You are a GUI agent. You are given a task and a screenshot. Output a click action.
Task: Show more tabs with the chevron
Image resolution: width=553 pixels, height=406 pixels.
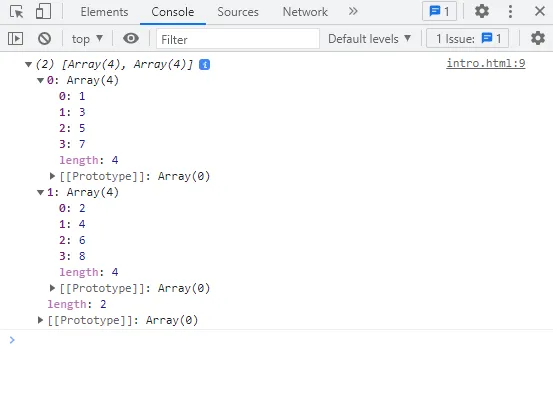[353, 12]
